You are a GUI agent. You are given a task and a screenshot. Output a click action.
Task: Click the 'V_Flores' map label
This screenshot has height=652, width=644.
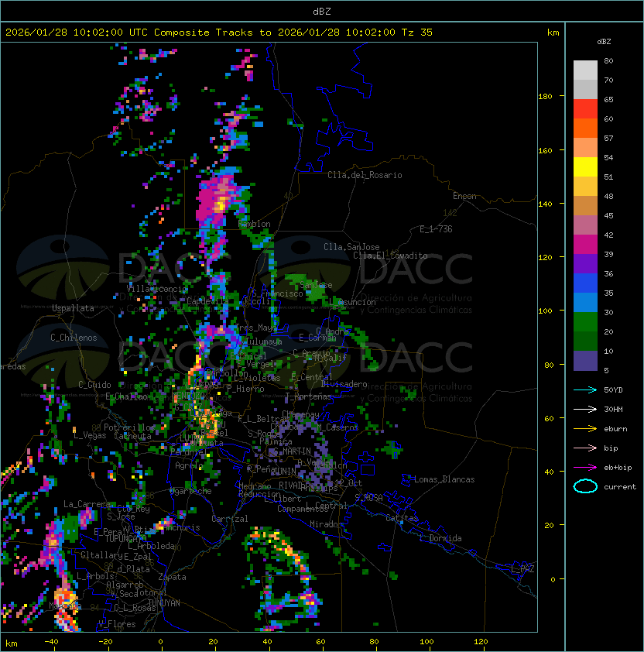117,624
